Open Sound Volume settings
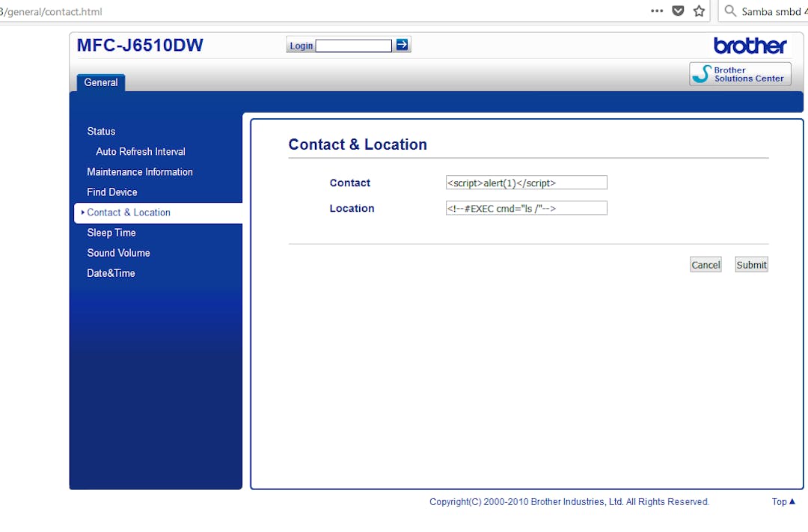The height and width of the screenshot is (532, 808). pyautogui.click(x=118, y=253)
